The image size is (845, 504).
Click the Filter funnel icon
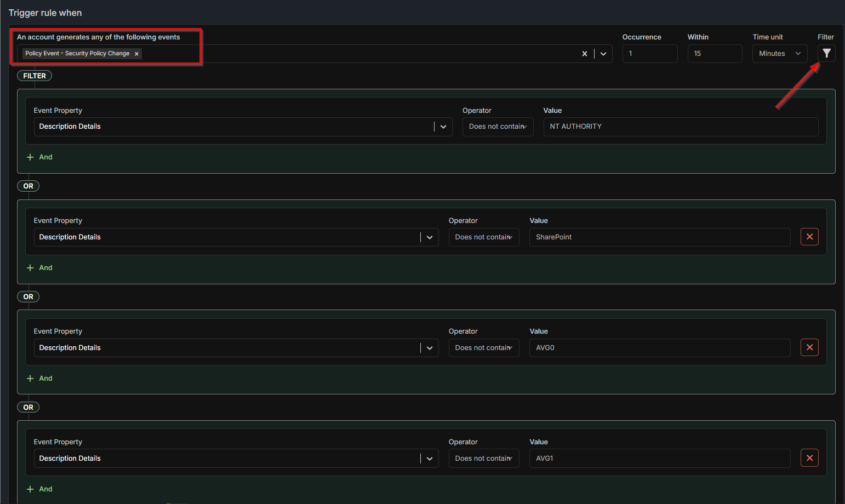point(826,54)
